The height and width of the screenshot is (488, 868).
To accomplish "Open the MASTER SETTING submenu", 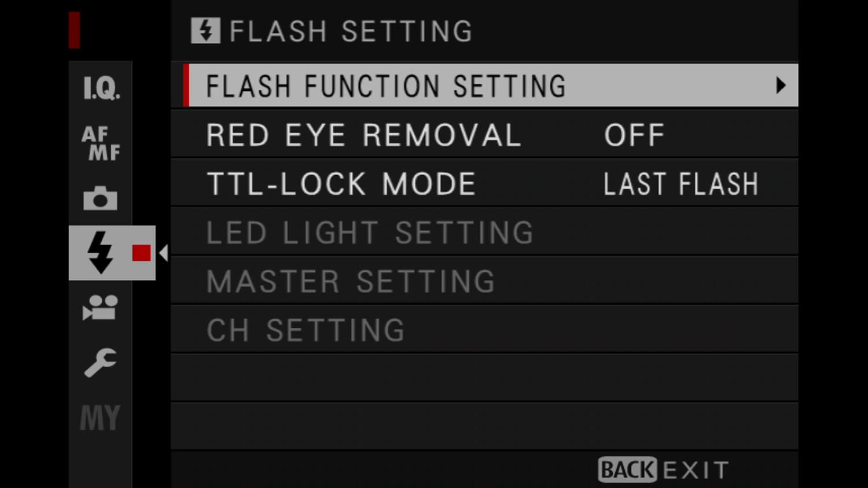I will point(351,281).
